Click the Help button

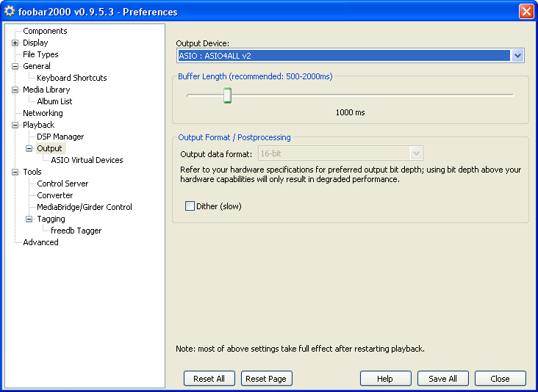click(385, 379)
